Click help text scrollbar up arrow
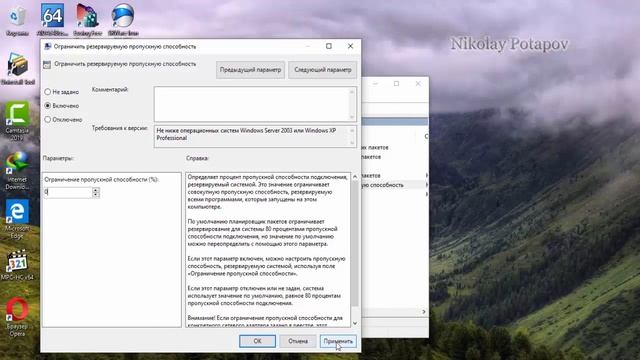 tap(355, 177)
